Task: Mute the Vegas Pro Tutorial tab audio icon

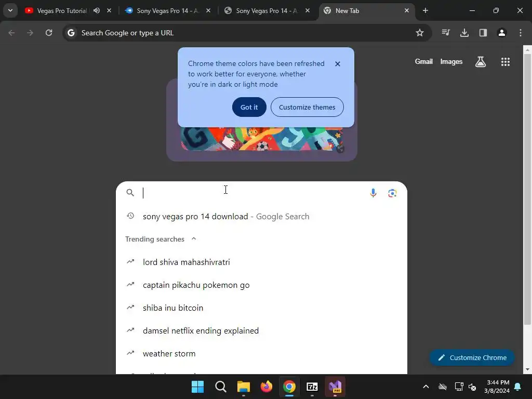Action: (x=97, y=10)
